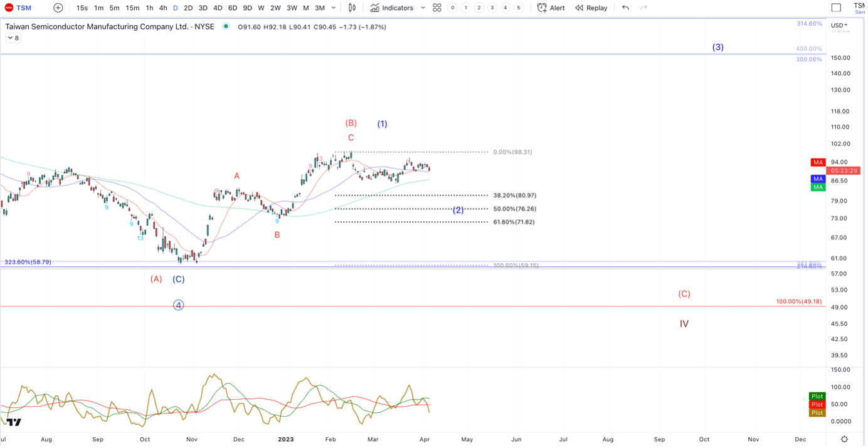Select the 4h timeframe
This screenshot has height=448, width=868.
tap(163, 8)
